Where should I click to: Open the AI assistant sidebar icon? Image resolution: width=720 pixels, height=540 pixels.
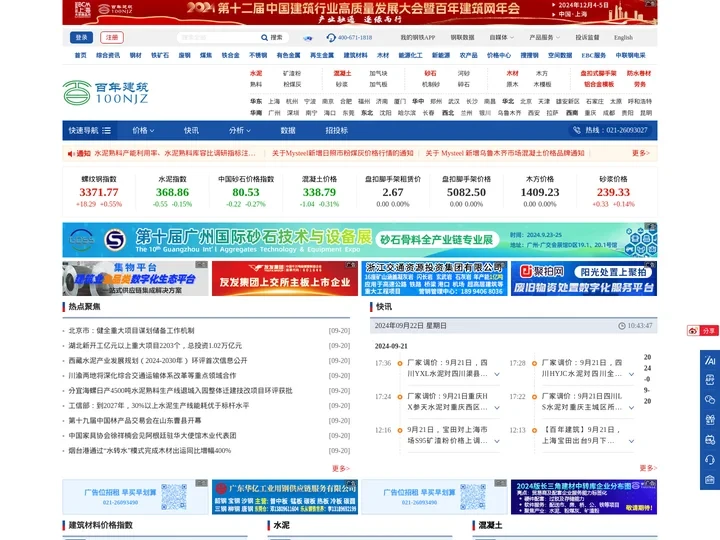pos(710,361)
